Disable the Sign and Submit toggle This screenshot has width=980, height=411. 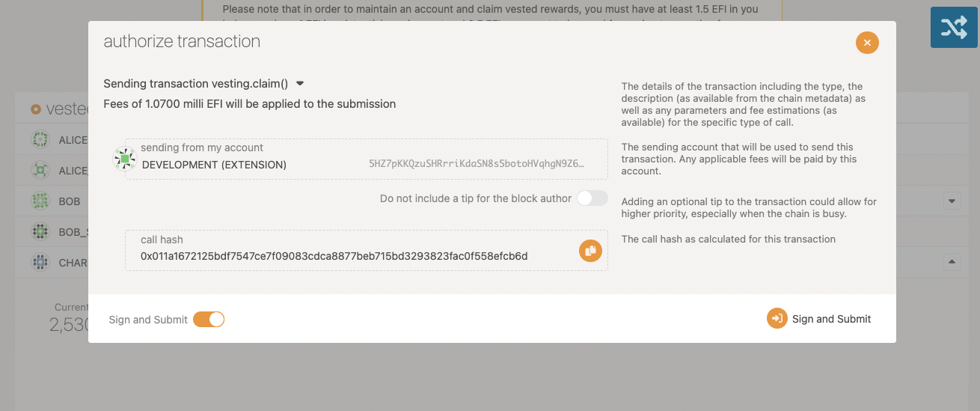[x=209, y=320]
